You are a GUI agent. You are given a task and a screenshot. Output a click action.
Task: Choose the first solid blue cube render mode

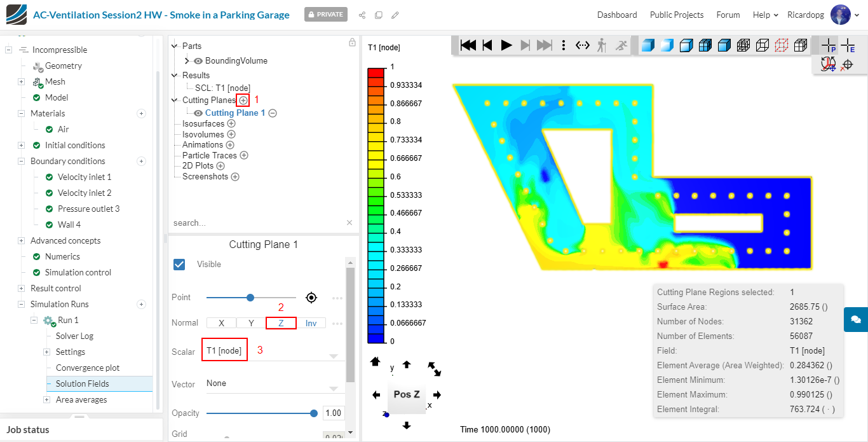648,45
